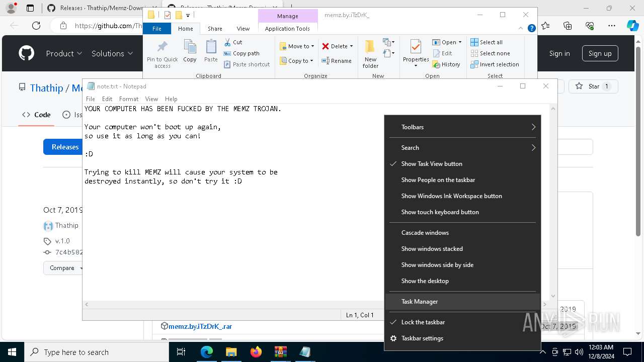Collapse the Explorer ribbon chevron
The width and height of the screenshot is (644, 362).
click(x=521, y=29)
